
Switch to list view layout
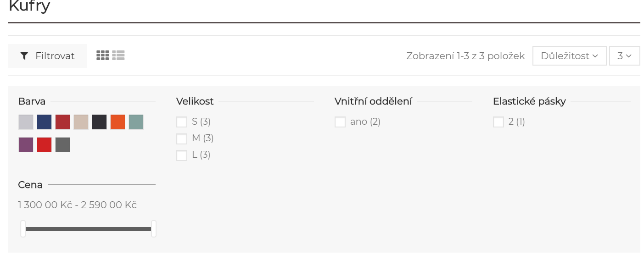click(x=118, y=55)
